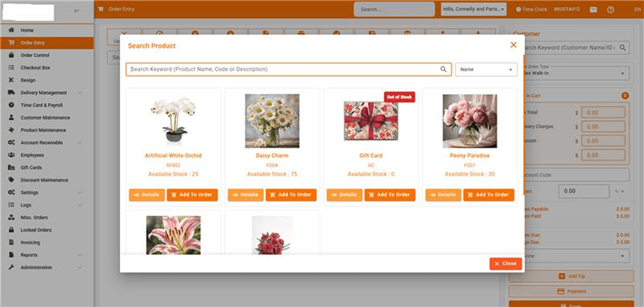Screen dimensions: 644x307
Task: Add Daisy Charm to the order
Action: click(291, 195)
